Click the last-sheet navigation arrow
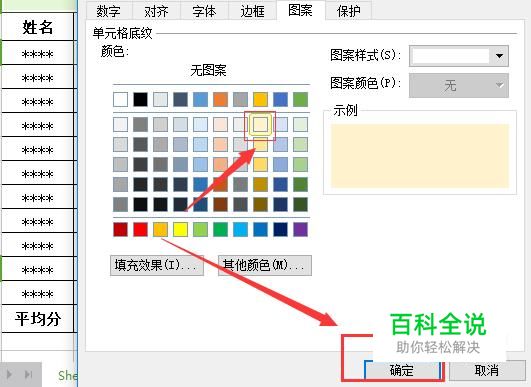This screenshot has height=387, width=531. pyautogui.click(x=28, y=374)
